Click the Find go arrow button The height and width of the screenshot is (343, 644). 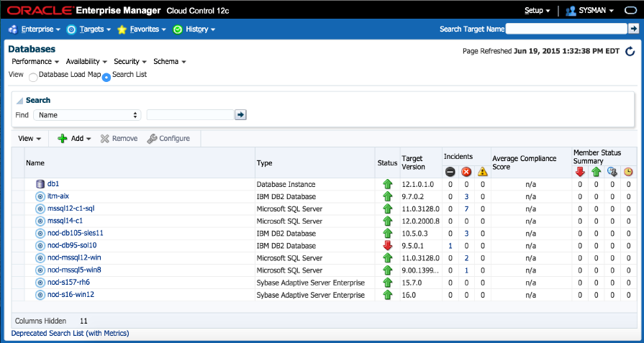click(x=240, y=115)
